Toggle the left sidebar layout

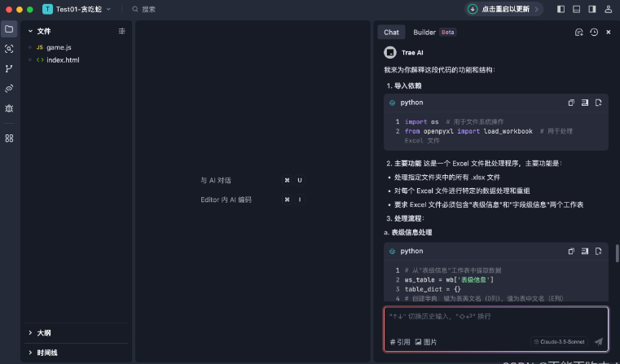pos(561,9)
